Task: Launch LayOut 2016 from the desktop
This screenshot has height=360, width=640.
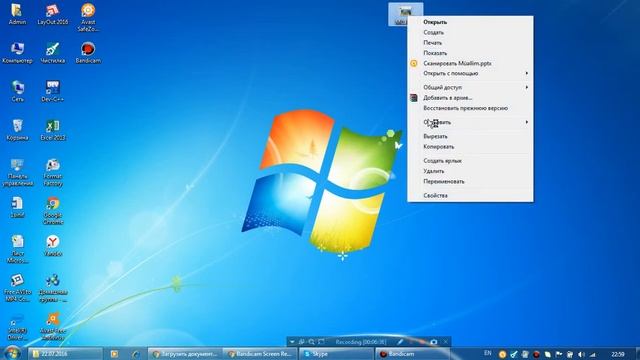Action: pos(53,14)
